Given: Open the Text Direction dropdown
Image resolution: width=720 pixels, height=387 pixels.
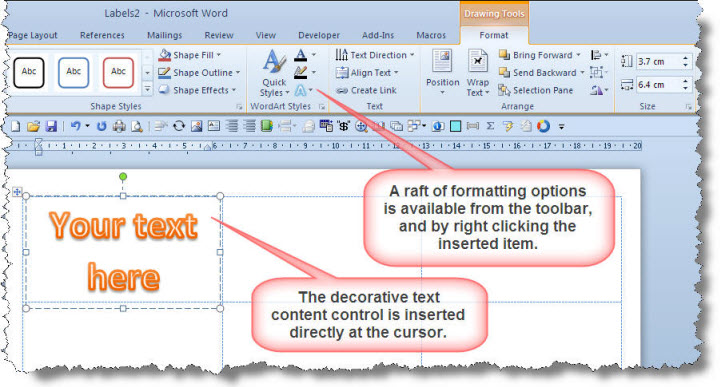Looking at the screenshot, I should tap(375, 55).
